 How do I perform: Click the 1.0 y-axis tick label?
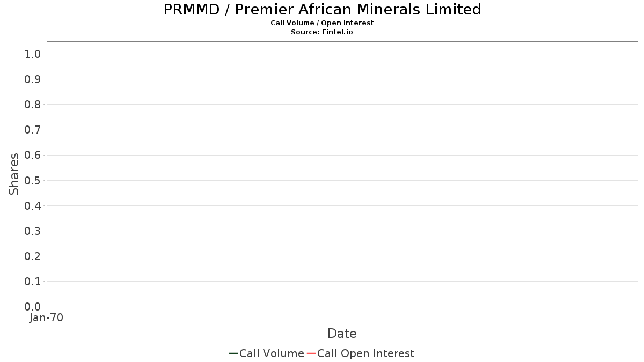pyautogui.click(x=33, y=54)
